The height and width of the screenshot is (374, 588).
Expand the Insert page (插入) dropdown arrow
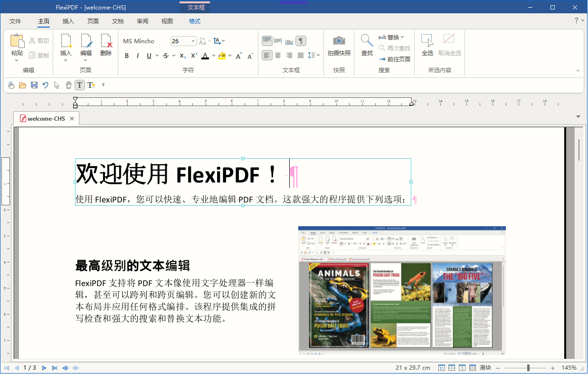point(66,60)
